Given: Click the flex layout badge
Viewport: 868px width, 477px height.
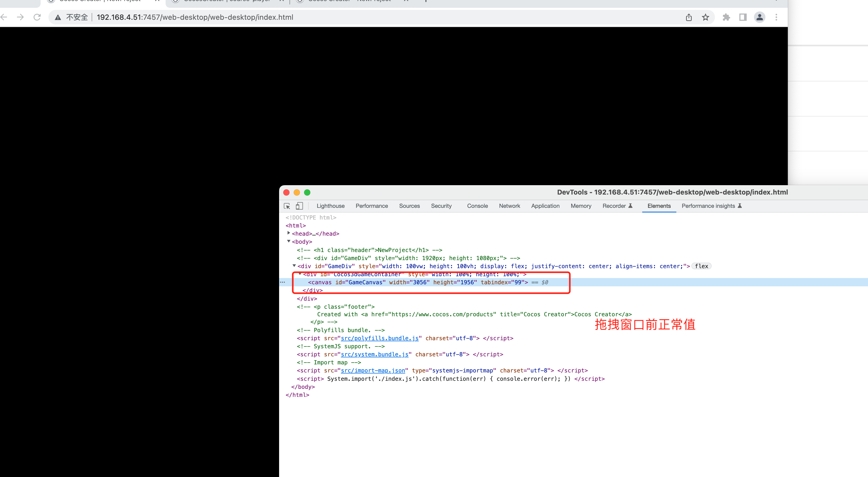Looking at the screenshot, I should coord(701,266).
